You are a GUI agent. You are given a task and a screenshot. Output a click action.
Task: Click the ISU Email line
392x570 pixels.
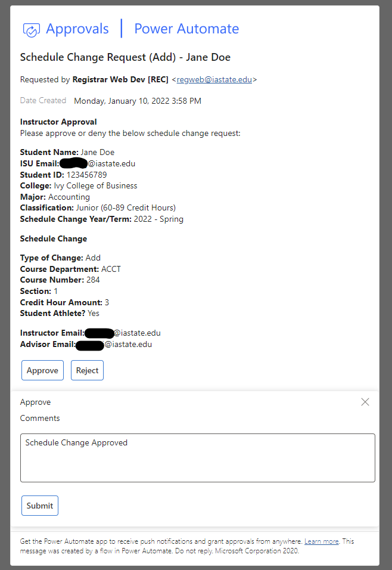click(78, 163)
